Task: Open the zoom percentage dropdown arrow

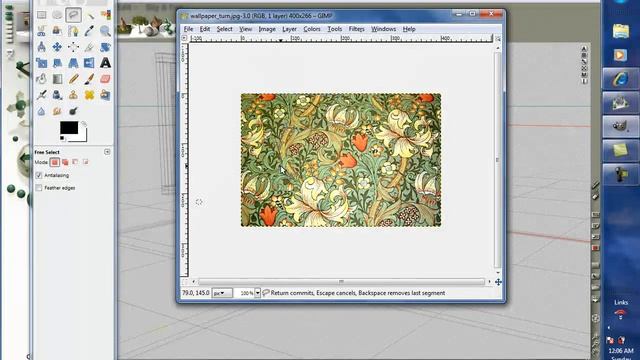Action: point(258,293)
